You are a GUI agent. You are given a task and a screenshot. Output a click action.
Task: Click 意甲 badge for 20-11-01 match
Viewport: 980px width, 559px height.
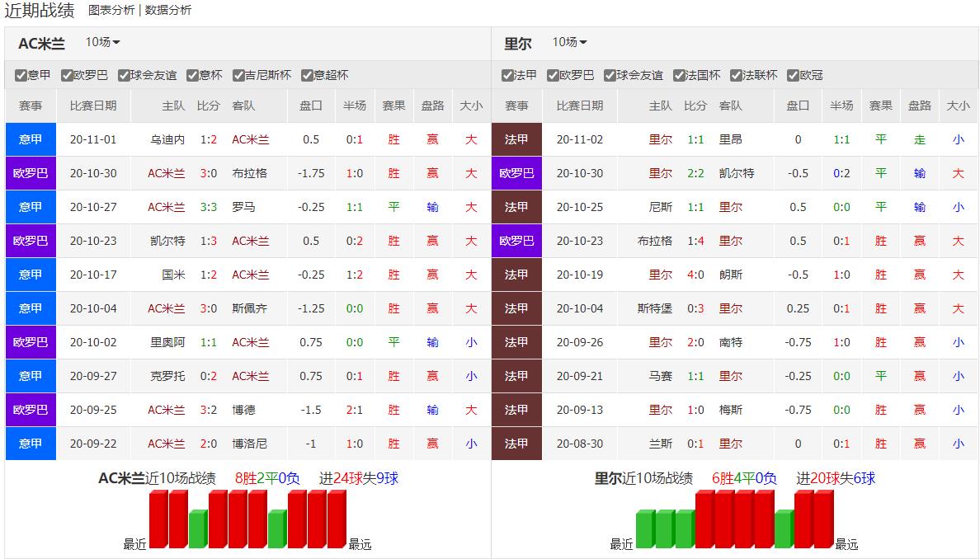point(31,139)
